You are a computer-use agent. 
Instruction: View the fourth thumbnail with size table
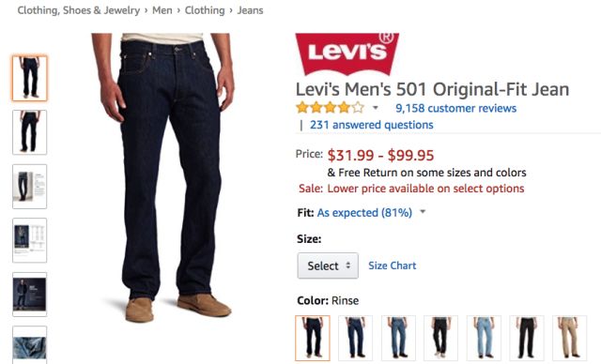tap(29, 240)
